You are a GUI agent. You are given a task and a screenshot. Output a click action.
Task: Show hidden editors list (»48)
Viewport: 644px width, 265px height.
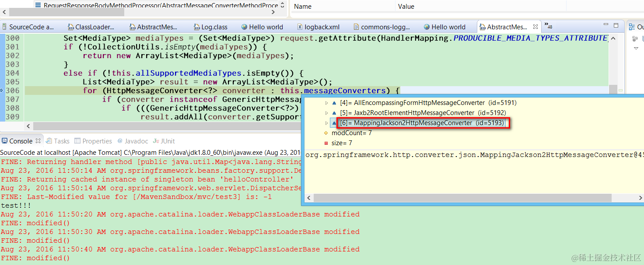point(548,26)
